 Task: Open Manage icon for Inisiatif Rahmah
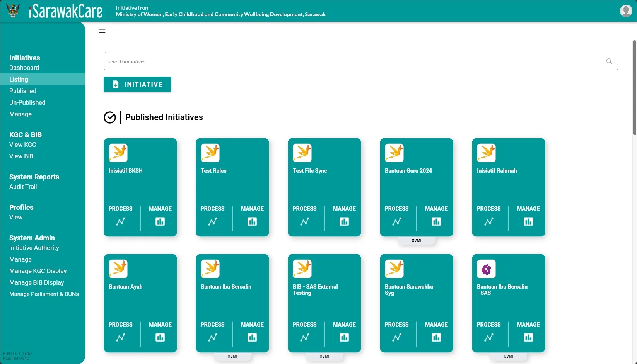click(528, 221)
